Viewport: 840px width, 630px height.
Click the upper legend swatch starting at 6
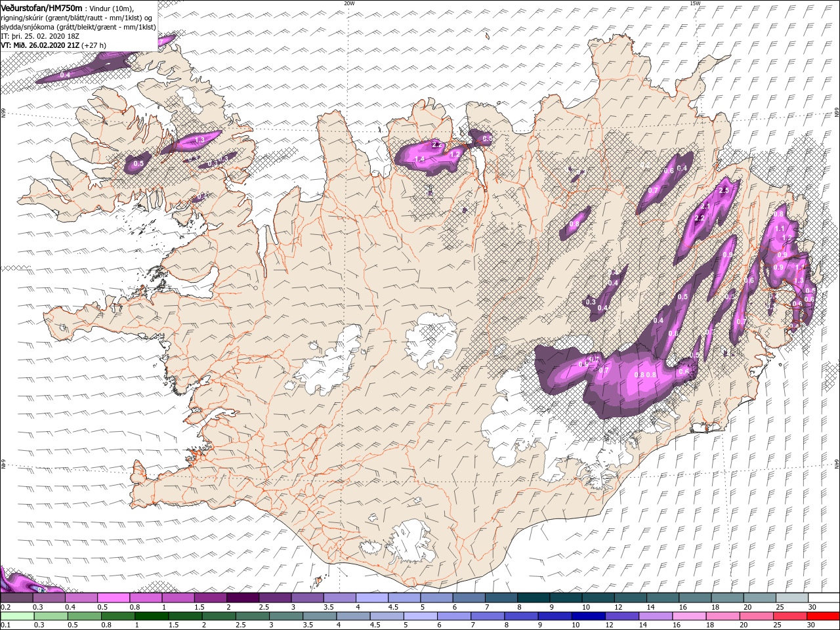click(469, 598)
